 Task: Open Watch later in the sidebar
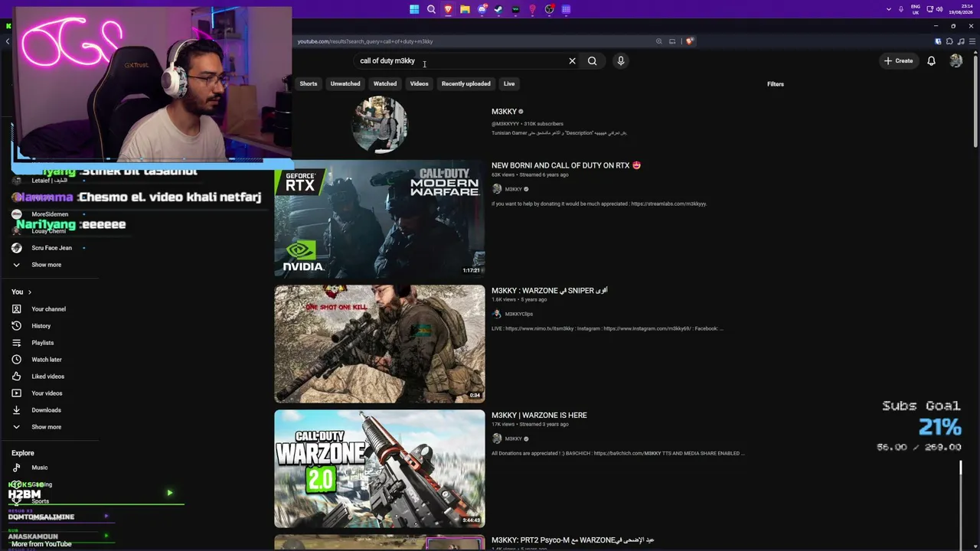[x=47, y=360]
